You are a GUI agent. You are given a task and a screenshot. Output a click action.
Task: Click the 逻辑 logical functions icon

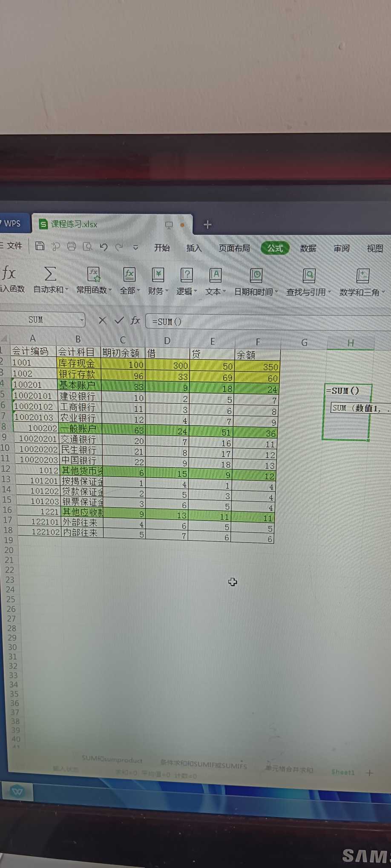click(186, 275)
